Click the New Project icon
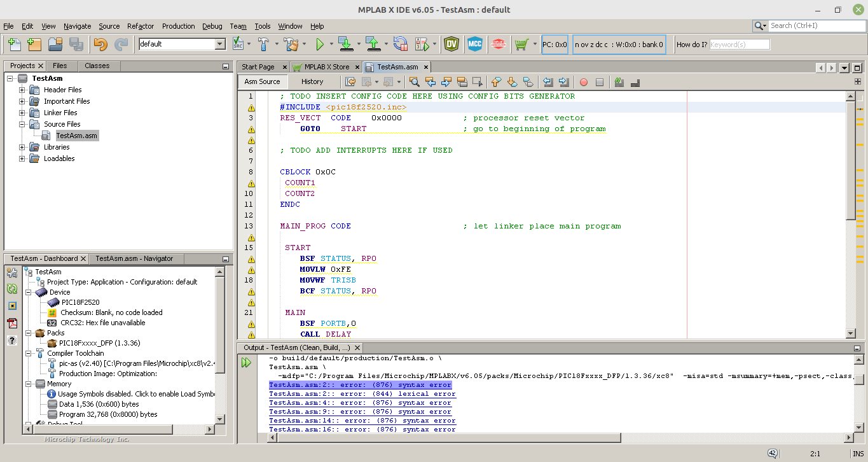 click(34, 44)
